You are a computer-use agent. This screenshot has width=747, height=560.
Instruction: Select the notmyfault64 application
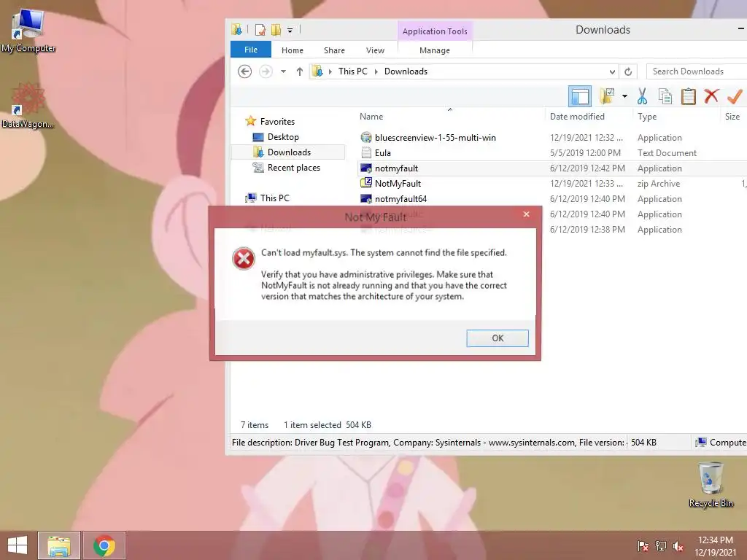pos(400,198)
